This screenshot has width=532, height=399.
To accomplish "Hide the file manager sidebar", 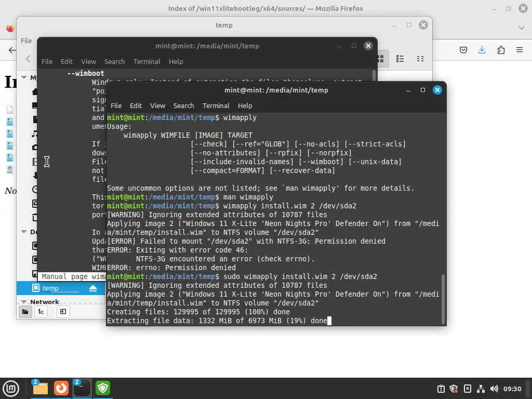I will pos(63,312).
